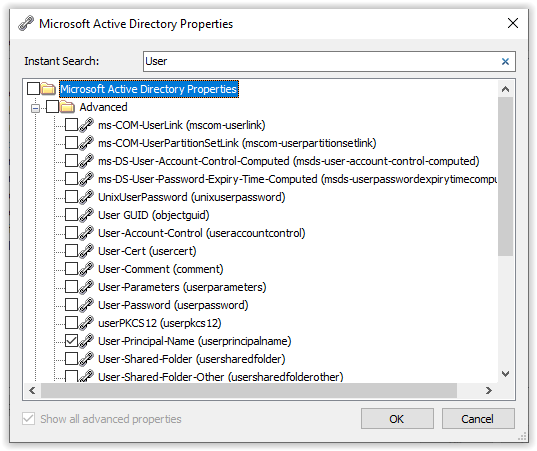Check the root Microsoft Active Directory Properties checkbox
537x451 pixels.
pyautogui.click(x=33, y=88)
